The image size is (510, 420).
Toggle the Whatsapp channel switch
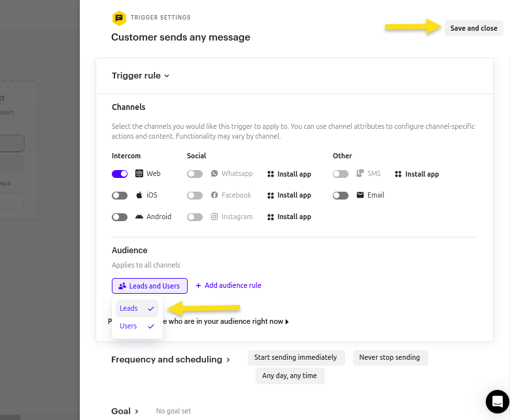tap(195, 174)
